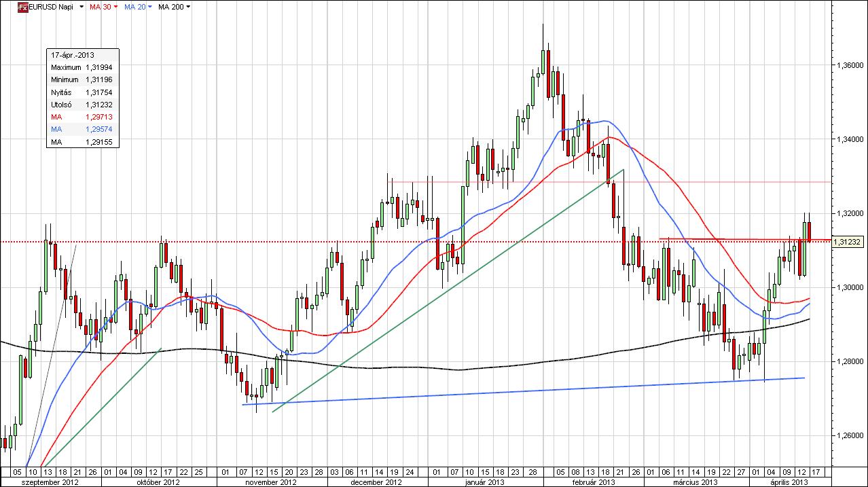868x487 pixels.
Task: Click the black MA value 1,29155
Action: tap(98, 142)
